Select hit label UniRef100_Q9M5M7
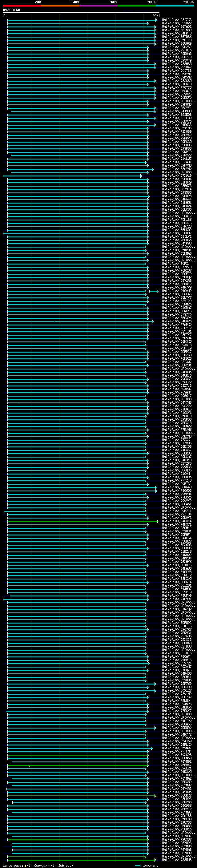 coord(177,78)
